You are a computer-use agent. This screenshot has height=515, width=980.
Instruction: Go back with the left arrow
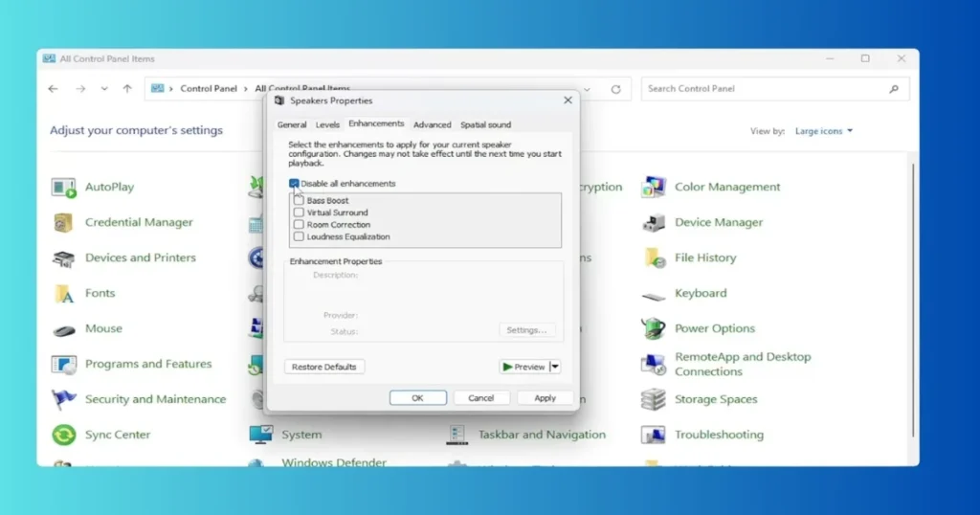tap(54, 89)
